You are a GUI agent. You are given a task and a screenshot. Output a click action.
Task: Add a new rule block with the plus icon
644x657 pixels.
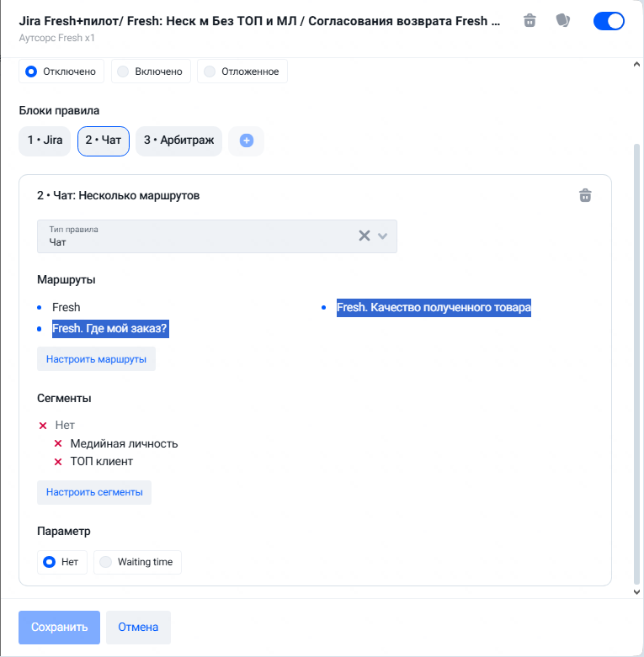coord(247,140)
